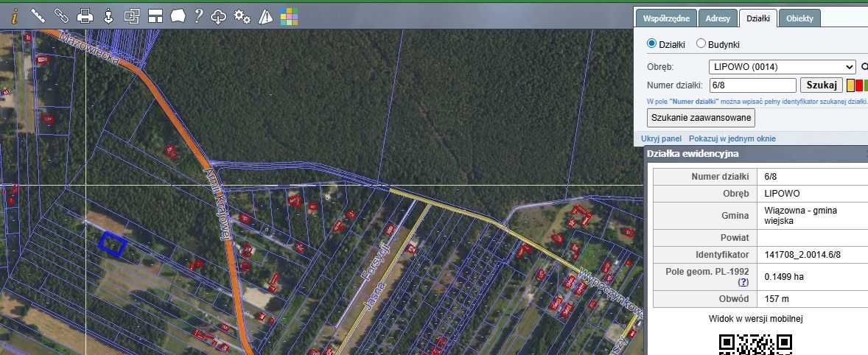This screenshot has width=868, height=355.
Task: Pick the red highlight color swatch
Action: [858, 85]
